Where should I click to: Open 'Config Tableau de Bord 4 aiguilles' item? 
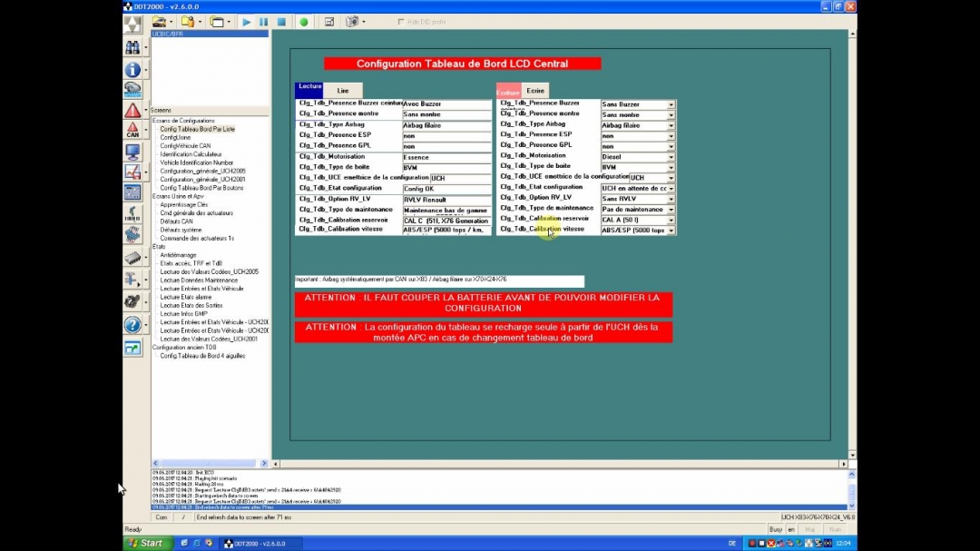(x=202, y=356)
